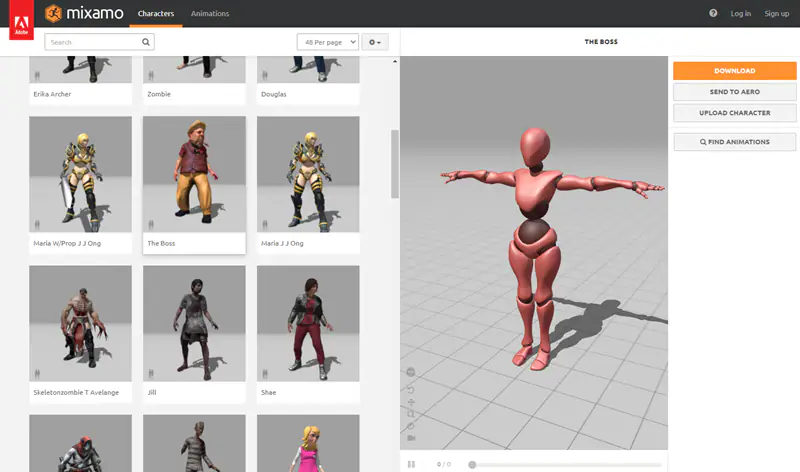Select the Maria W/Prop J J Ong character thumbnail
Screen dimensions: 800x472
tap(80, 175)
